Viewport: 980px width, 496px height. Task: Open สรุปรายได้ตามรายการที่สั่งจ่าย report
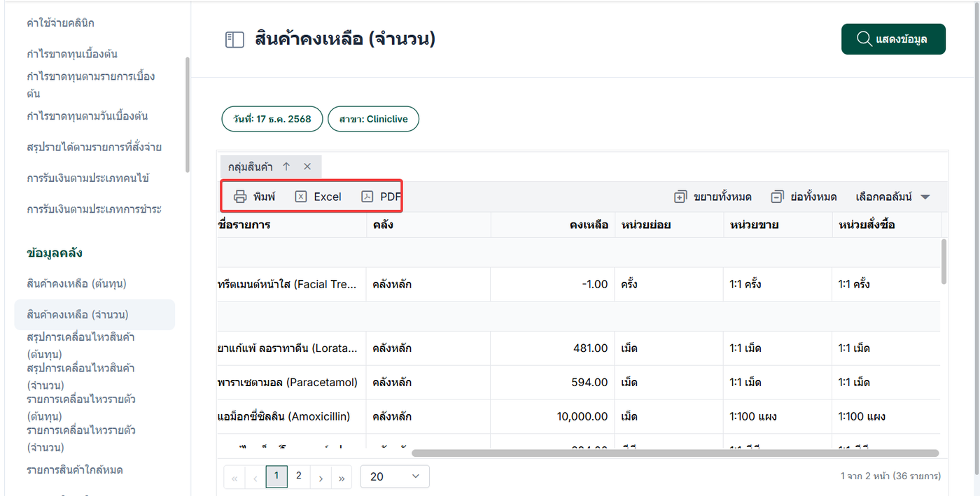[94, 147]
